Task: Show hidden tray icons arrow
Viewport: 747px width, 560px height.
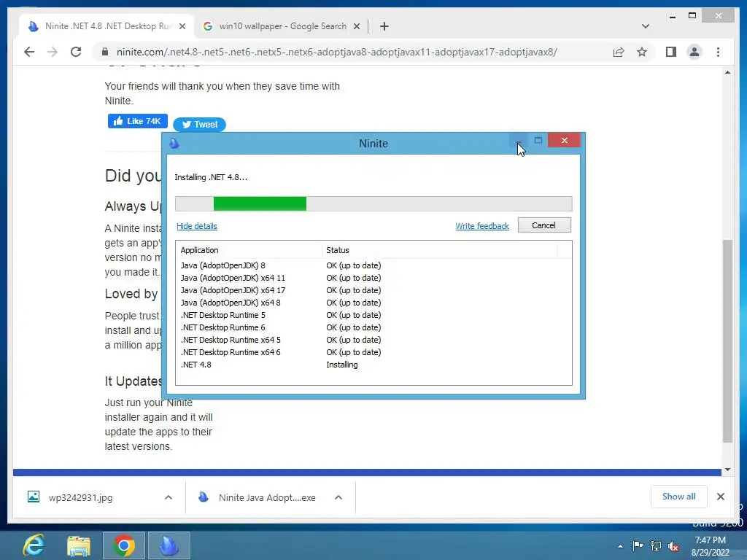Action: 620,546
